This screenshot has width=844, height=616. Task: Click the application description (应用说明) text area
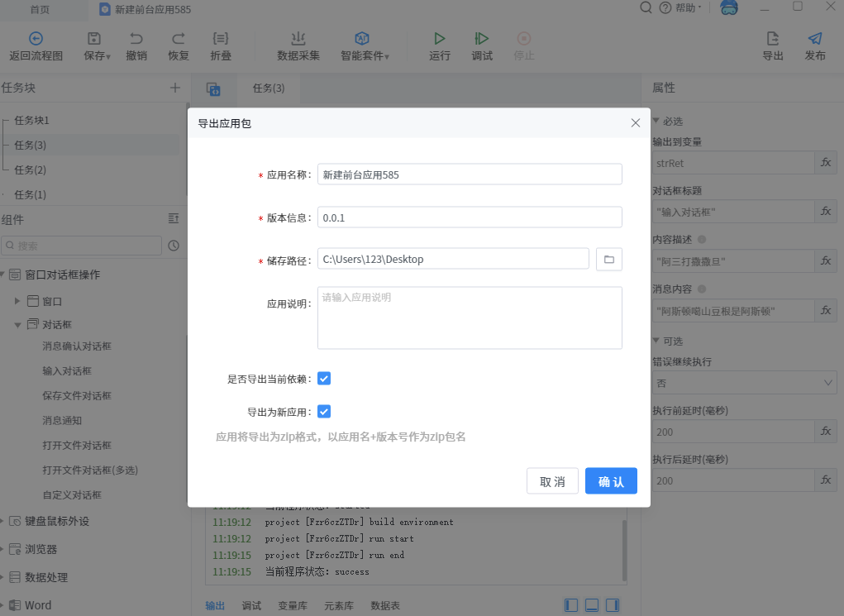click(470, 318)
